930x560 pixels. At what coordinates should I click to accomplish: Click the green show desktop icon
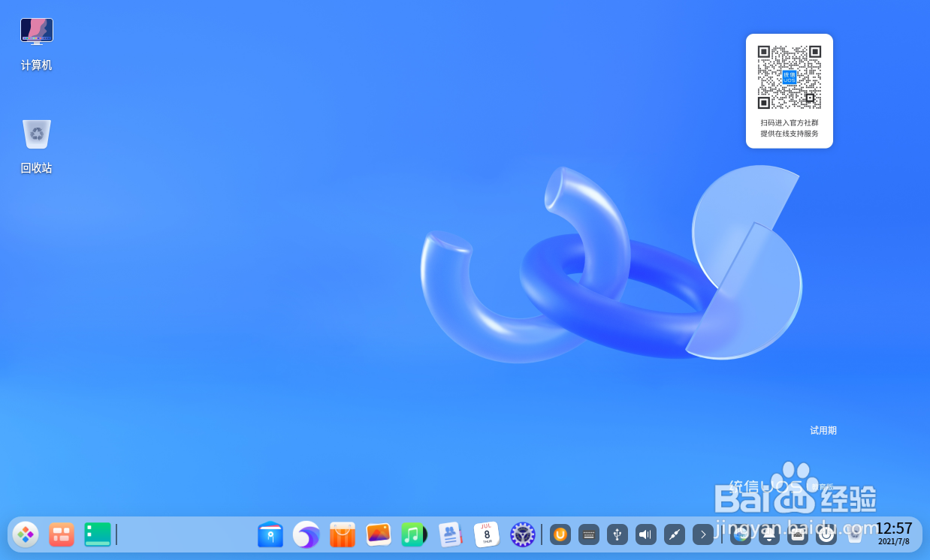pos(98,534)
